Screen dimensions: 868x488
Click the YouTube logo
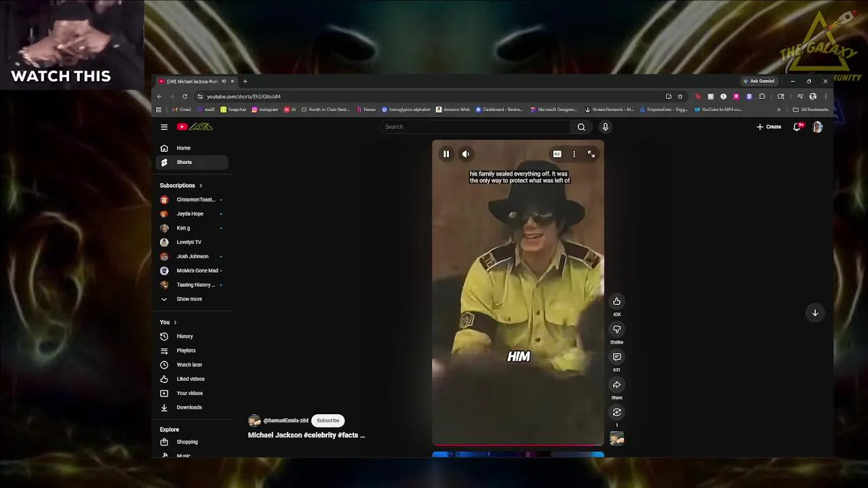tap(195, 127)
